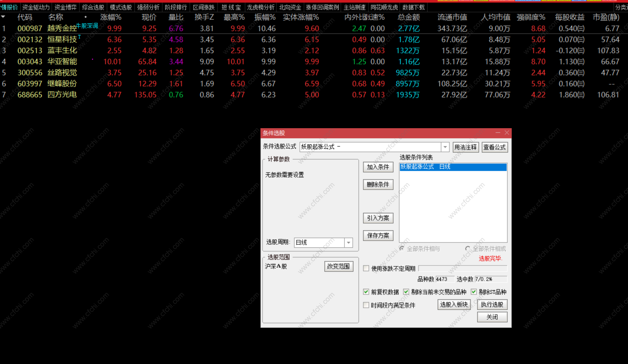Close the 条件选股 dialog with X
This screenshot has width=628, height=364.
coord(507,132)
